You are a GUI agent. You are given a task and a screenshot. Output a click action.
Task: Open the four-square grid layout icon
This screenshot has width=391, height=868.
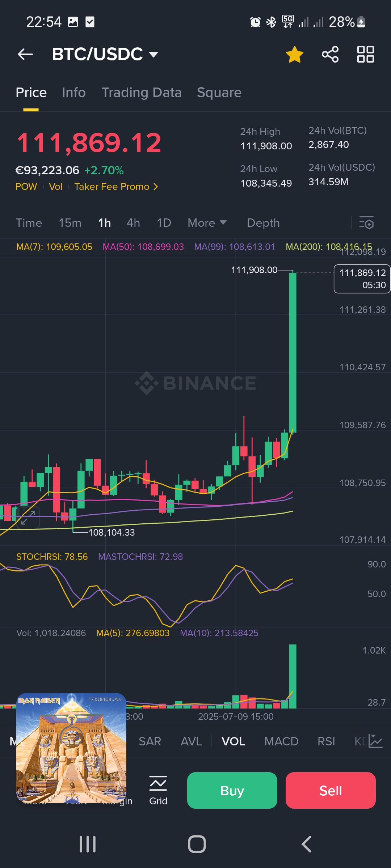tap(366, 54)
